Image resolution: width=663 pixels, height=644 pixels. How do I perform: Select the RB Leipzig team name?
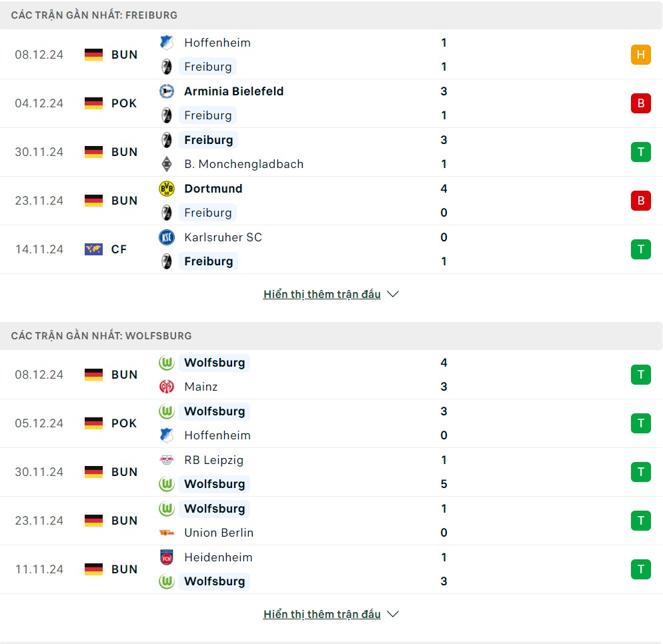(x=213, y=460)
